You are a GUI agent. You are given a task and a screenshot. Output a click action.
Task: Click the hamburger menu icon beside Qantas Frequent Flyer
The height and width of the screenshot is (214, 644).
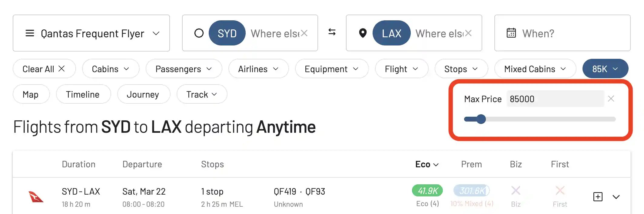[x=30, y=33]
